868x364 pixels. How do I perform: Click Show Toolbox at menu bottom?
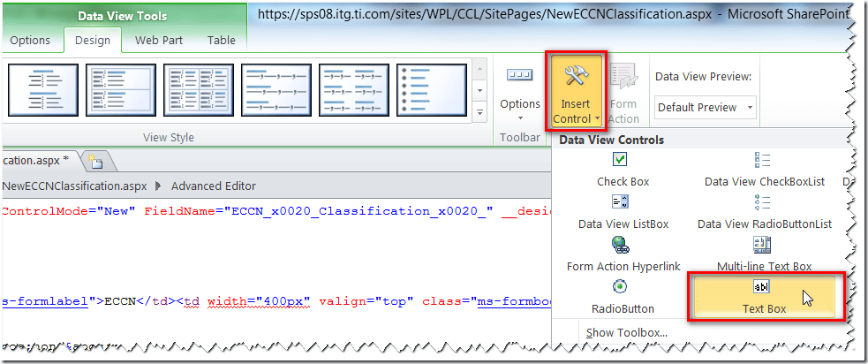click(626, 333)
